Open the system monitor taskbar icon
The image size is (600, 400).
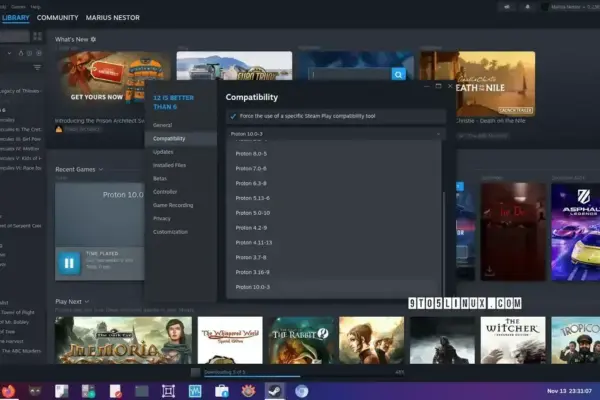tap(195, 391)
